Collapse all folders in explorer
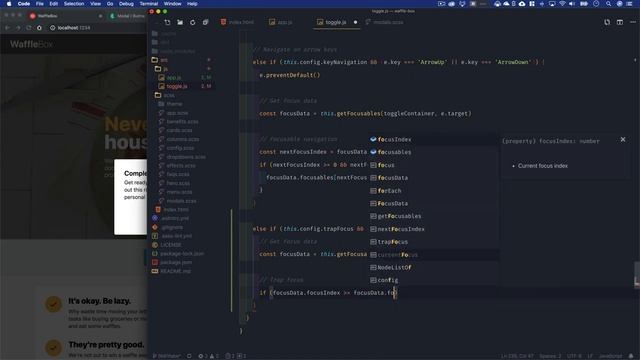The width and height of the screenshot is (640, 360). point(205,22)
